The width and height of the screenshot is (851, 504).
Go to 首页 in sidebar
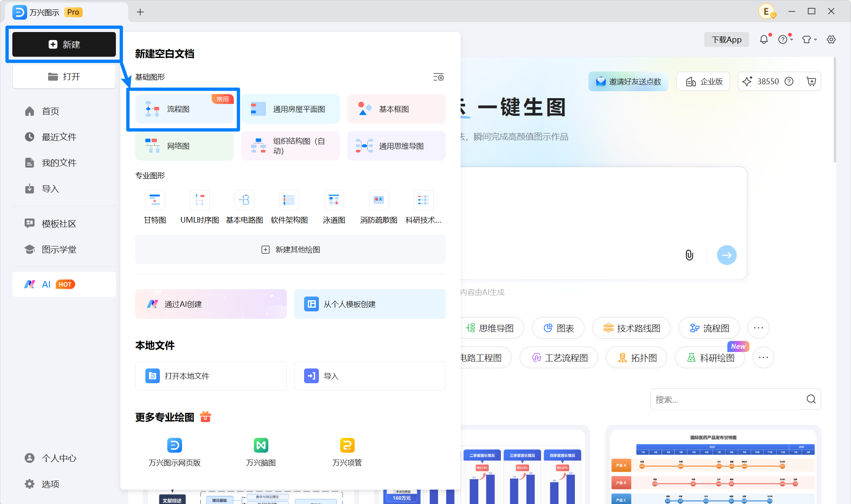[64, 111]
